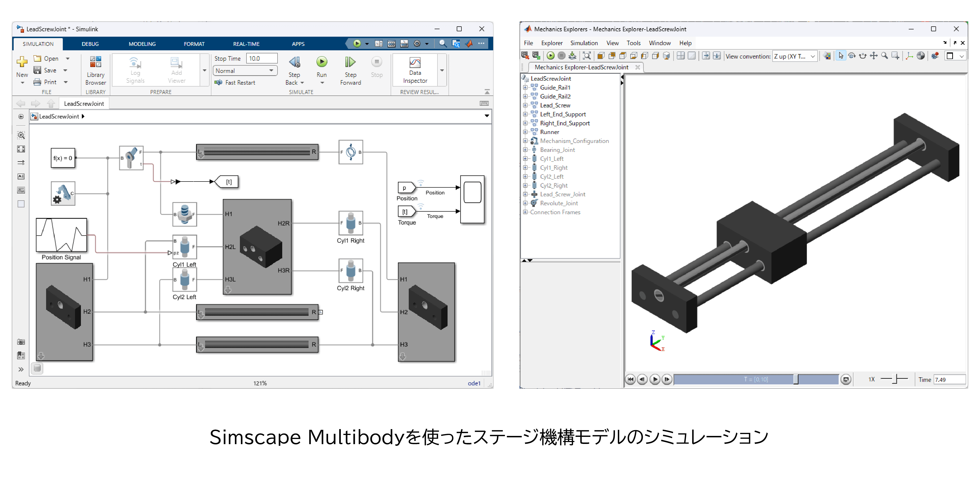Image resolution: width=980 pixels, height=490 pixels.
Task: Toggle loop playback in Mechanics Explorer
Action: pyautogui.click(x=846, y=379)
